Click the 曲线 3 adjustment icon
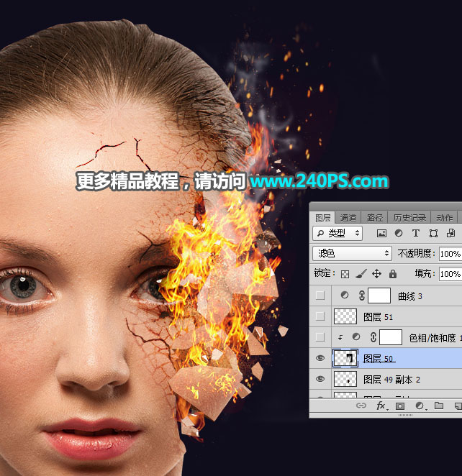This screenshot has width=462, height=476. (345, 295)
